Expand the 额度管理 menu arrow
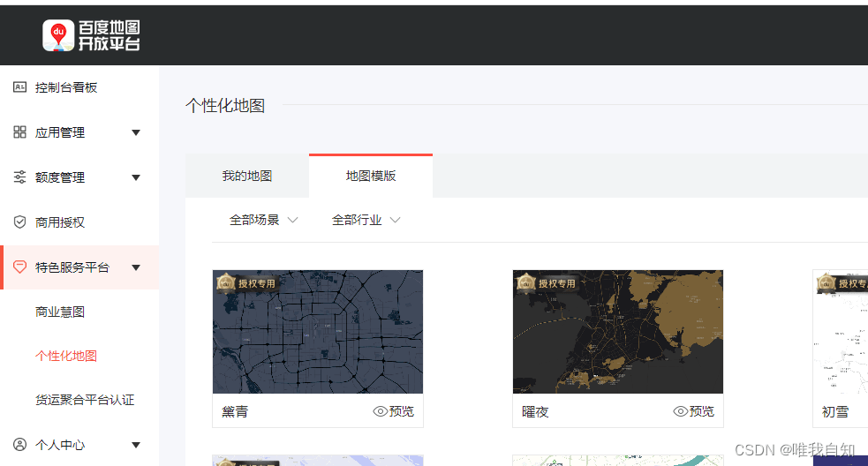868x466 pixels. click(x=136, y=177)
